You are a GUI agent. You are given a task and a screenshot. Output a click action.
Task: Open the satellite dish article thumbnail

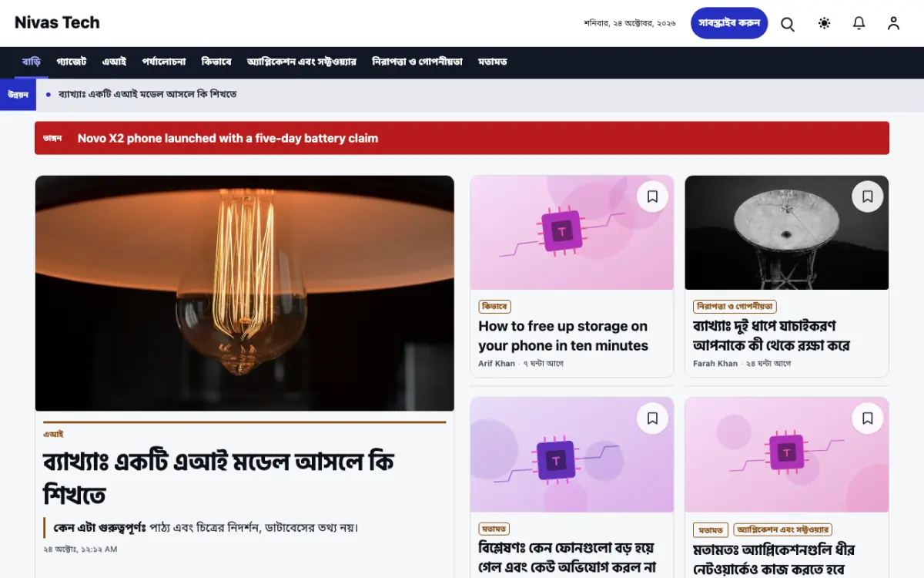[x=787, y=233]
